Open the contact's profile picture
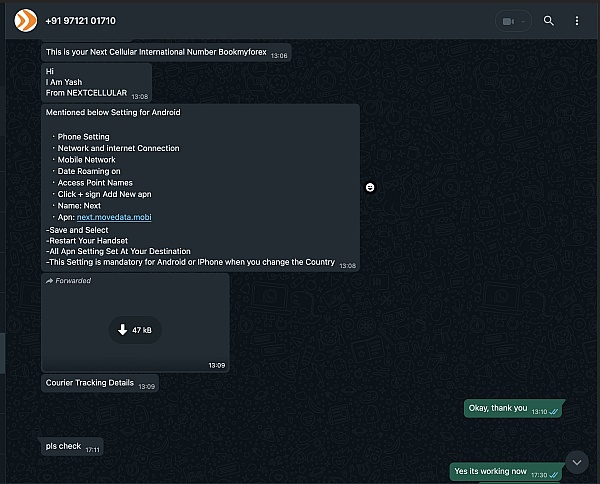This screenshot has height=484, width=600. [26, 21]
